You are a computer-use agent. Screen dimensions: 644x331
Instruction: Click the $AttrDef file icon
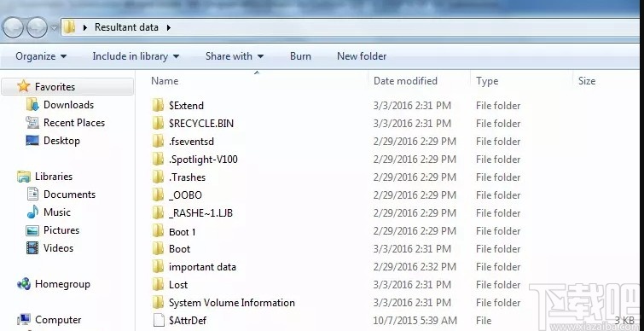(x=159, y=320)
